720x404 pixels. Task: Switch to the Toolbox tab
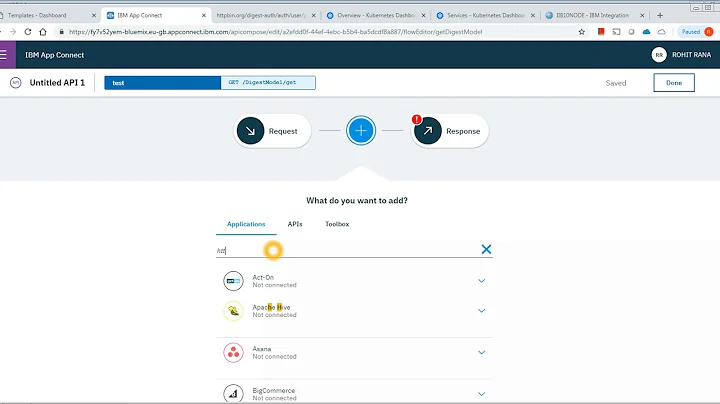click(x=337, y=224)
